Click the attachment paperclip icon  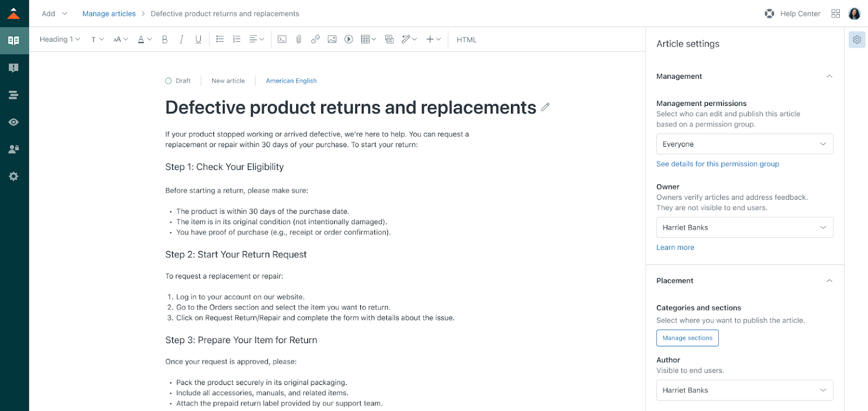tap(298, 39)
